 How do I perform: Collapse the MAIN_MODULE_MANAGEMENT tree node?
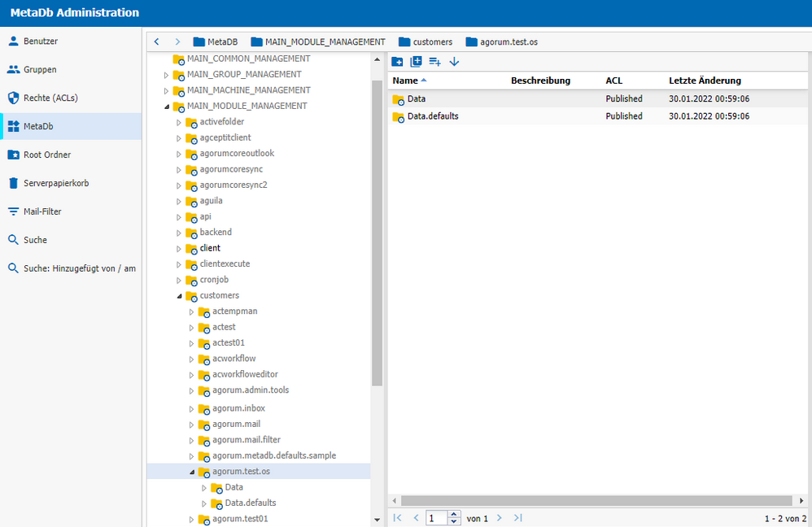(x=166, y=107)
